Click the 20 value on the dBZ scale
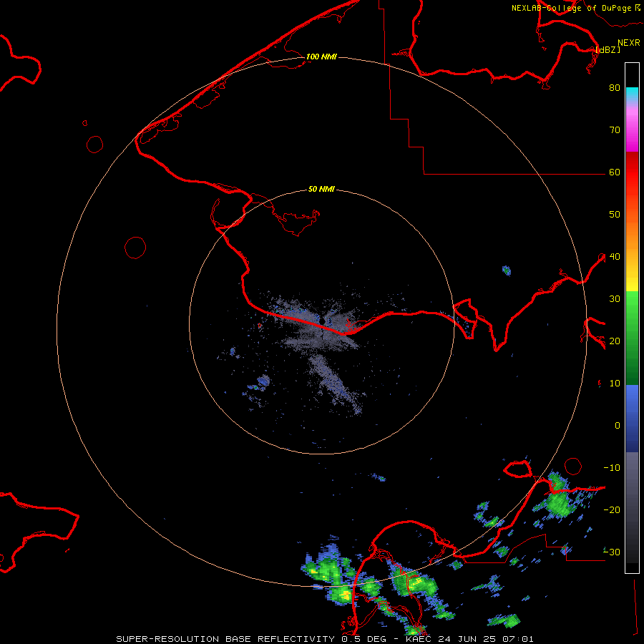This screenshot has height=644, width=644. coord(615,341)
